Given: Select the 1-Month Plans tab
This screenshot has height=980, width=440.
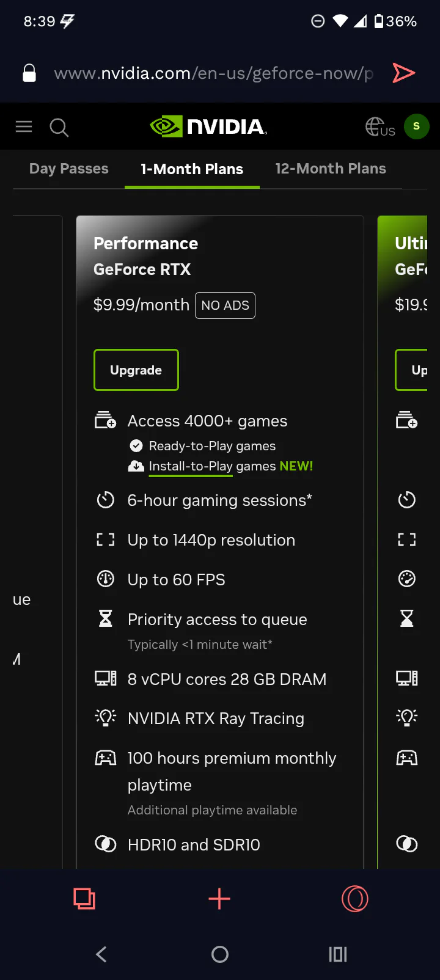Looking at the screenshot, I should coord(192,169).
